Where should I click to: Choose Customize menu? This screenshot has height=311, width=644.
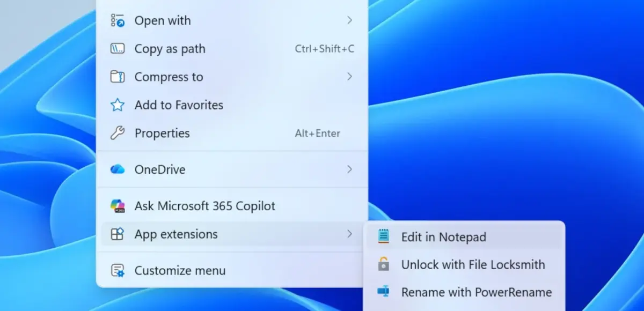point(232,271)
